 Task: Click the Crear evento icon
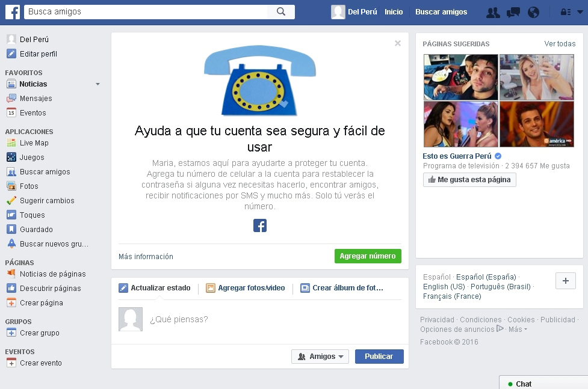11,363
